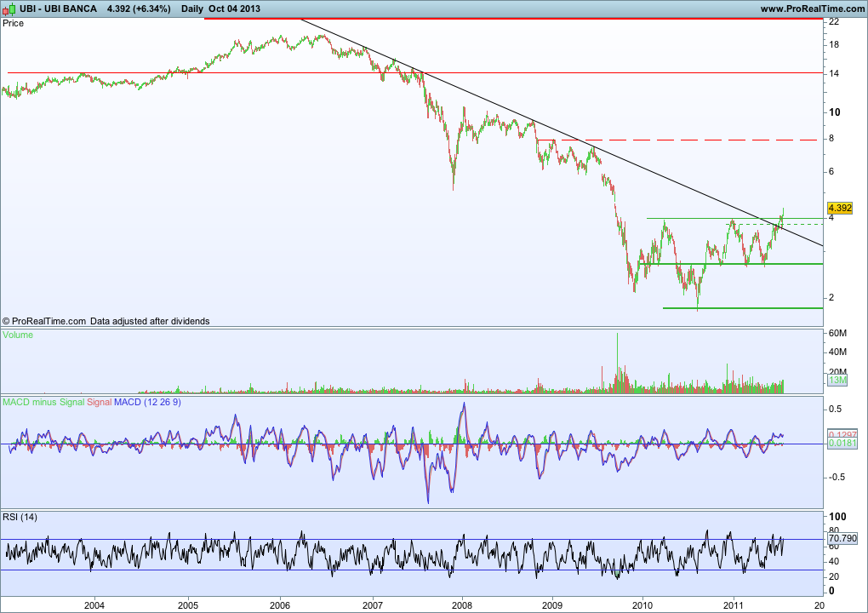868x613 pixels.
Task: Click the red 'Signal' legend label
Action: pyautogui.click(x=99, y=402)
